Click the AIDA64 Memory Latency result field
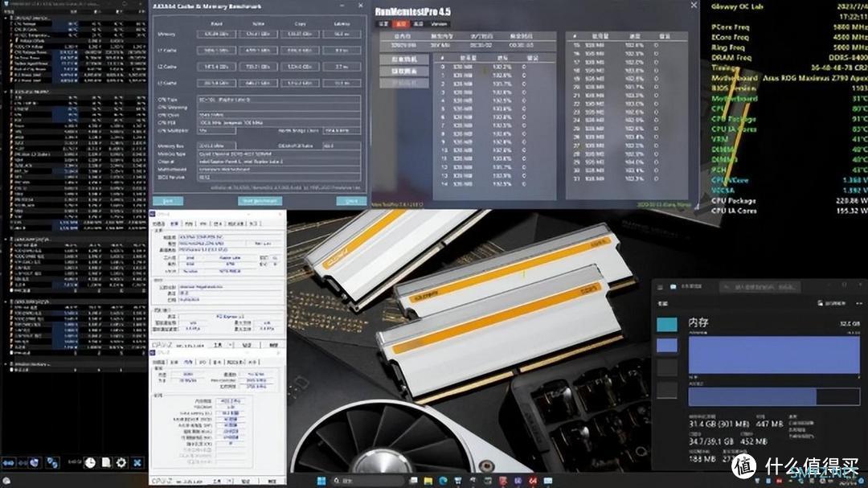This screenshot has width=868, height=488. coord(342,34)
